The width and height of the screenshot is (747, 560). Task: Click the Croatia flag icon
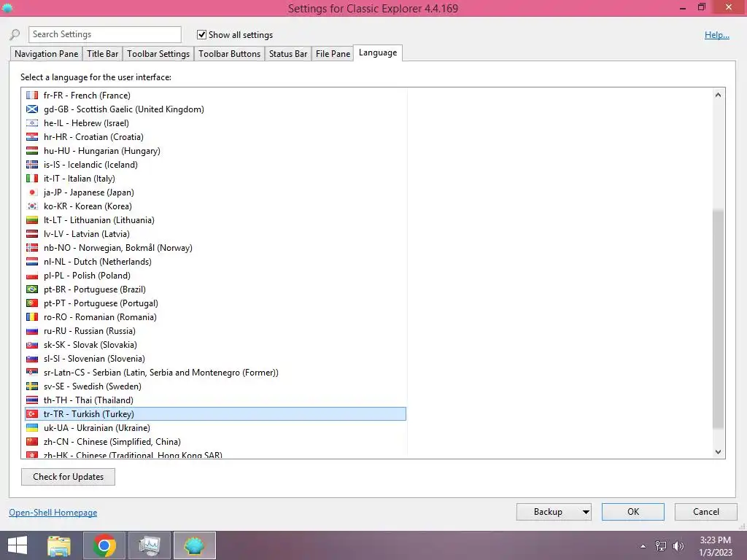[32, 136]
